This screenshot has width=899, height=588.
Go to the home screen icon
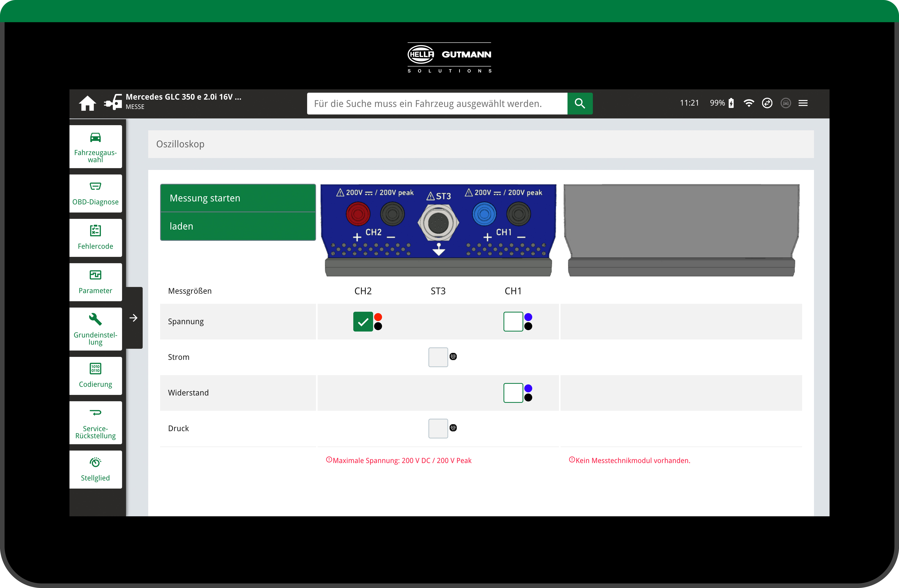pos(87,103)
